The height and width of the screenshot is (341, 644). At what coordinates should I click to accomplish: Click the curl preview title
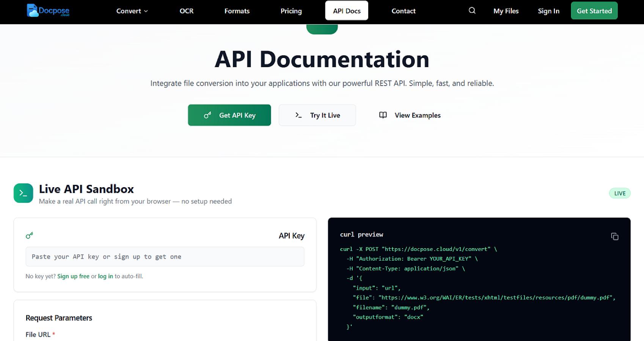pyautogui.click(x=361, y=235)
